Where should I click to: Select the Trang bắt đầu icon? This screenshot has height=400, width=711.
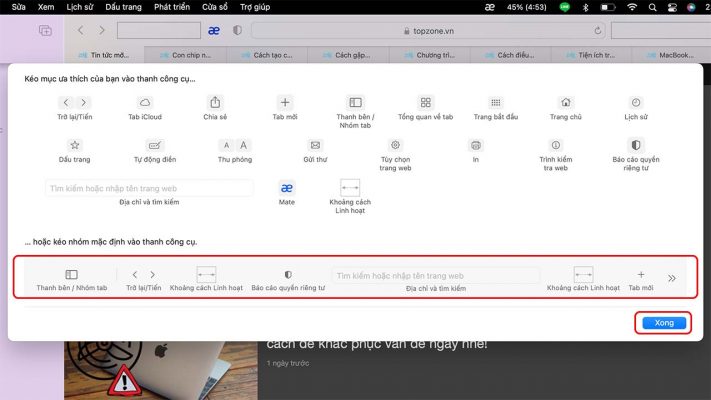[x=496, y=103]
